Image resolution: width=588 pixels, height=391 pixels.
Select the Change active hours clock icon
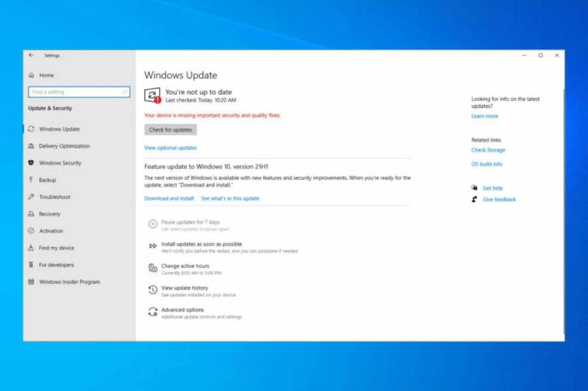click(153, 268)
